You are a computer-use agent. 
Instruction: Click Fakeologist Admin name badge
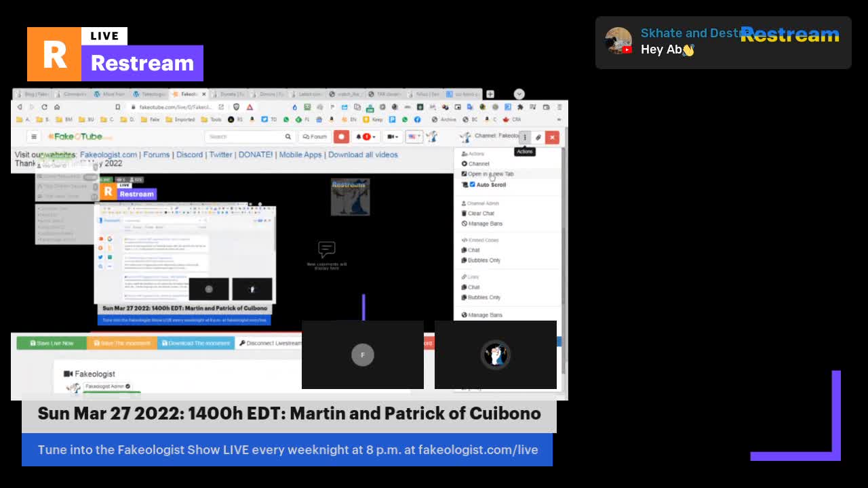point(107,386)
